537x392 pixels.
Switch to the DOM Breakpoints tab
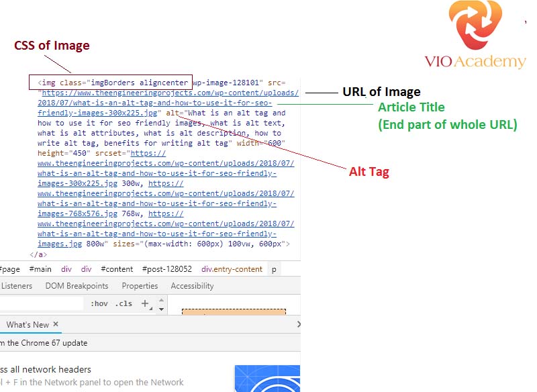click(77, 286)
